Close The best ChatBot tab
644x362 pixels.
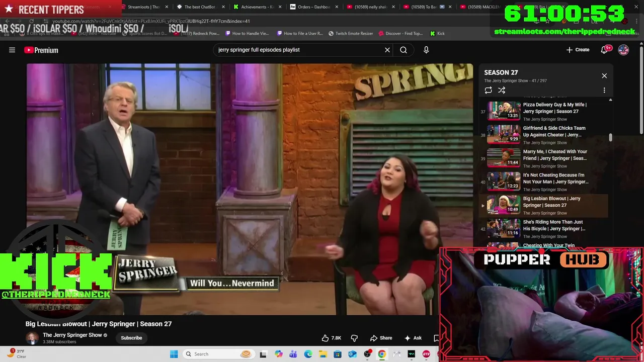pyautogui.click(x=223, y=7)
